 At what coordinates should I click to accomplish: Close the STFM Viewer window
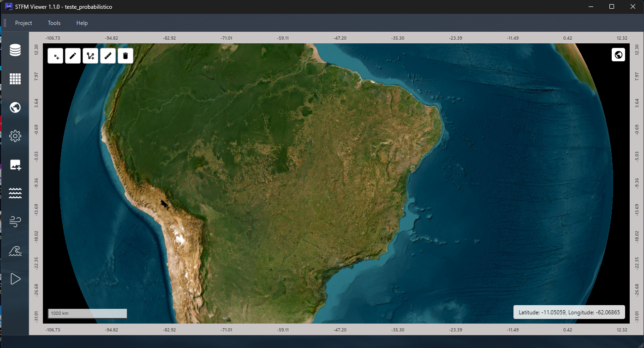(x=633, y=6)
